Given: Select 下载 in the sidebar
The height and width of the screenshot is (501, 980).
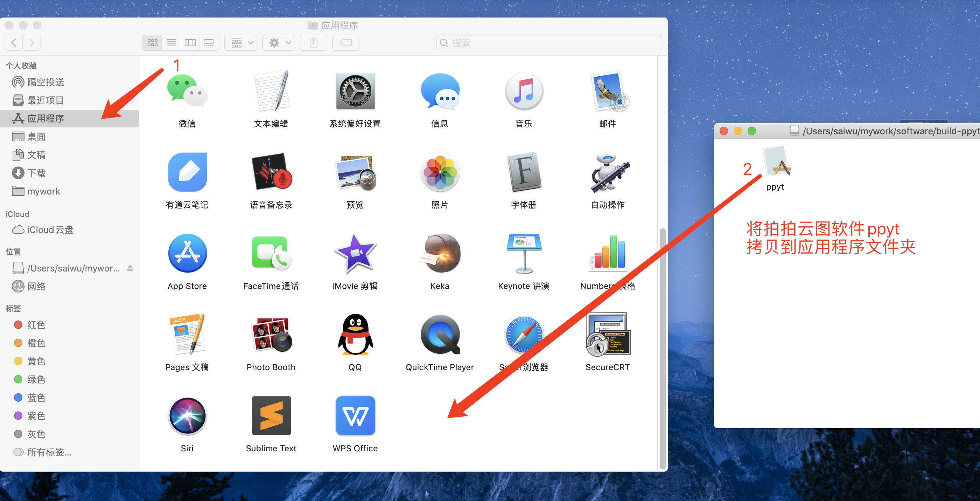Looking at the screenshot, I should coord(69,173).
